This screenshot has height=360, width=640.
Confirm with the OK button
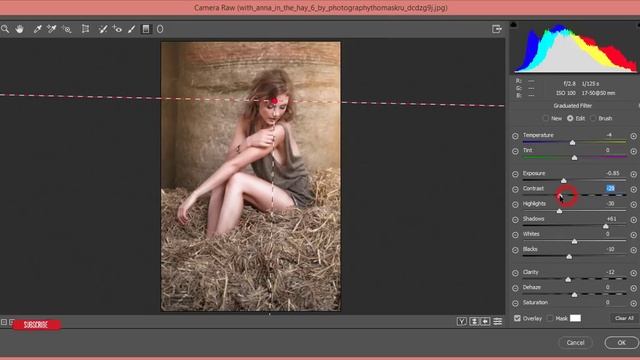tap(621, 342)
